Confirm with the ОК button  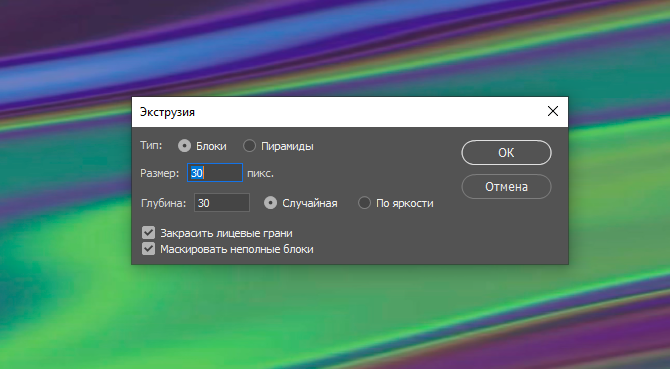[x=506, y=152]
